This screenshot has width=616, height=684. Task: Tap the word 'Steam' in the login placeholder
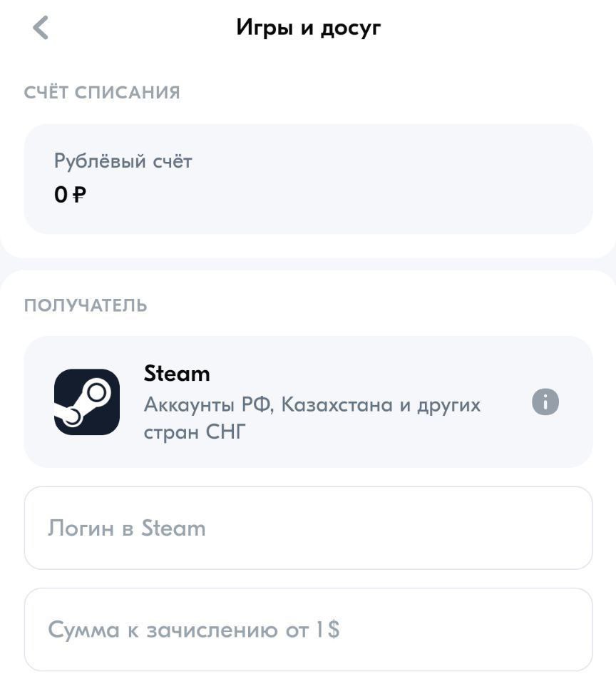173,528
